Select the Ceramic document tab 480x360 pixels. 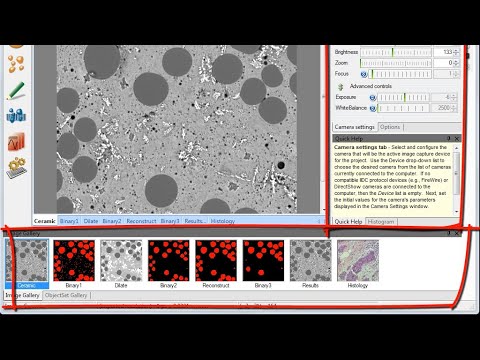pyautogui.click(x=45, y=221)
